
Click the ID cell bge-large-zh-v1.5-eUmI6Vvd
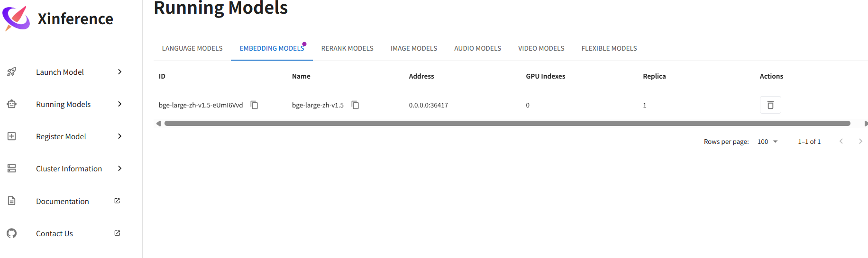click(201, 105)
